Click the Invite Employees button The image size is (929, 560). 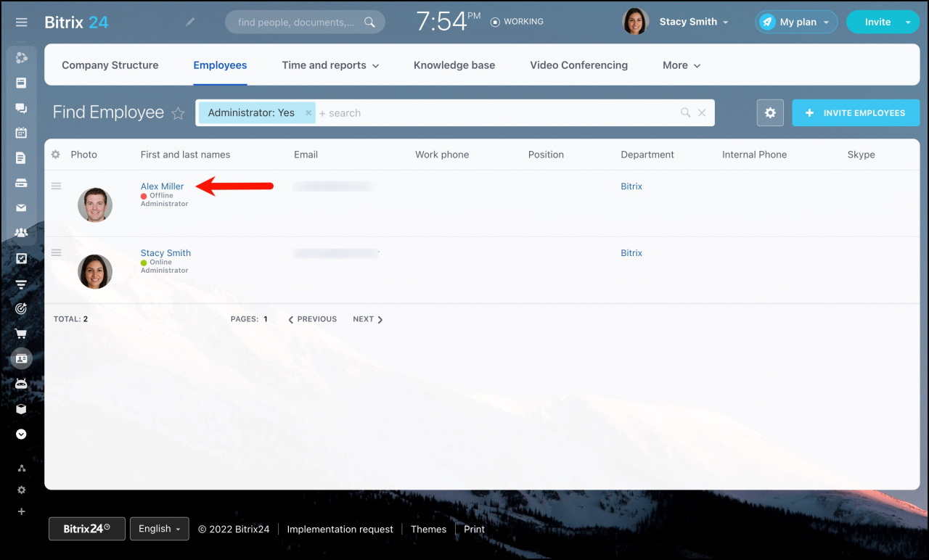[x=856, y=113]
